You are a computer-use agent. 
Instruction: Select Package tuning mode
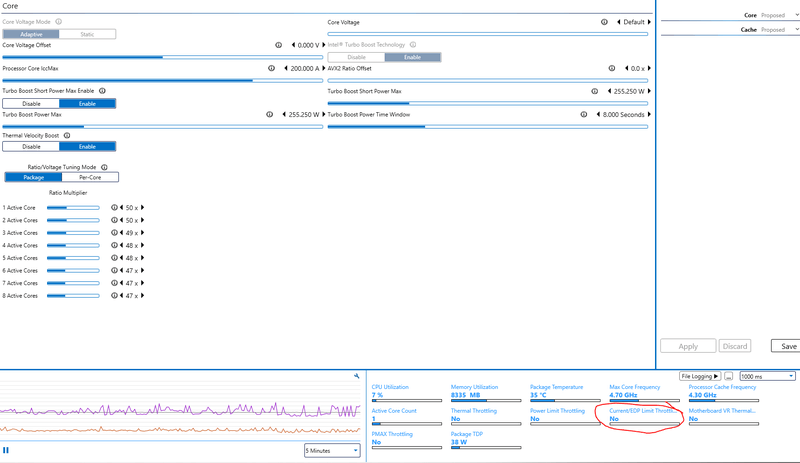click(x=34, y=177)
